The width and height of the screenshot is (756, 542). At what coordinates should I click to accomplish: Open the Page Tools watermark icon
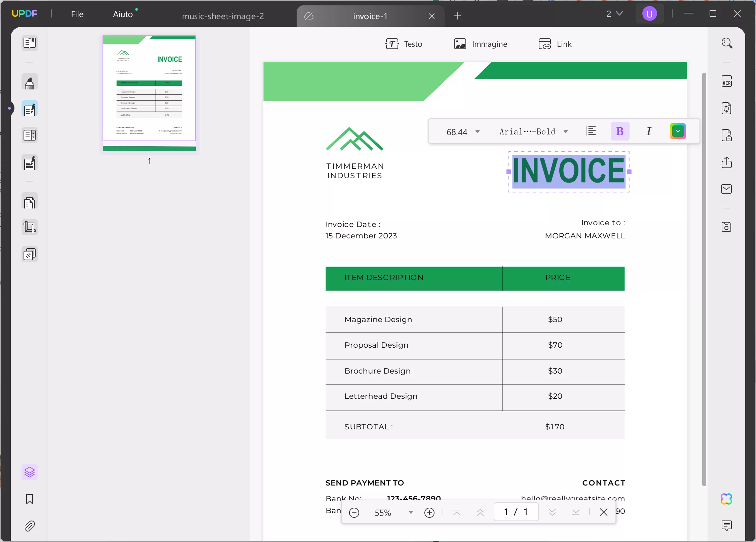(x=30, y=255)
